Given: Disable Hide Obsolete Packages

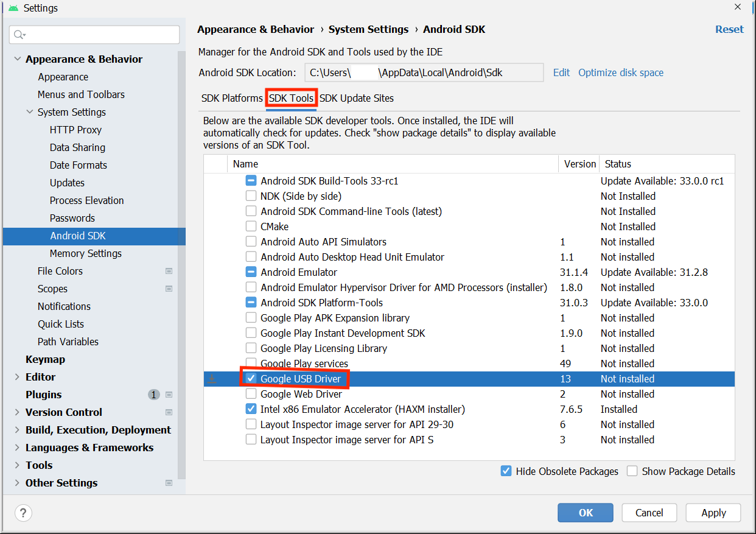Looking at the screenshot, I should (x=506, y=471).
